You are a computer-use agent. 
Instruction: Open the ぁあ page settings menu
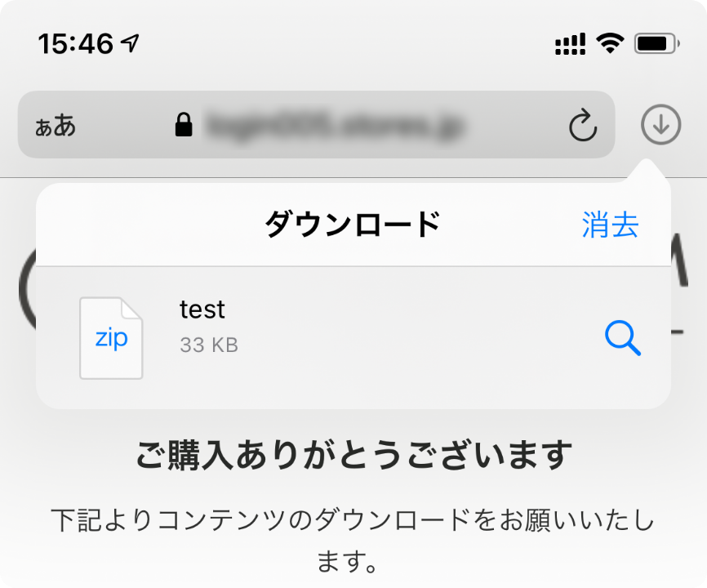pyautogui.click(x=55, y=126)
